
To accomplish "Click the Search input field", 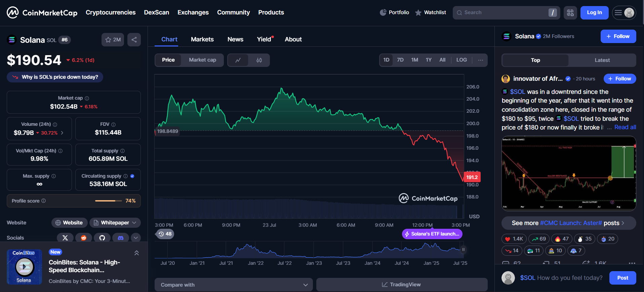I will 506,13.
